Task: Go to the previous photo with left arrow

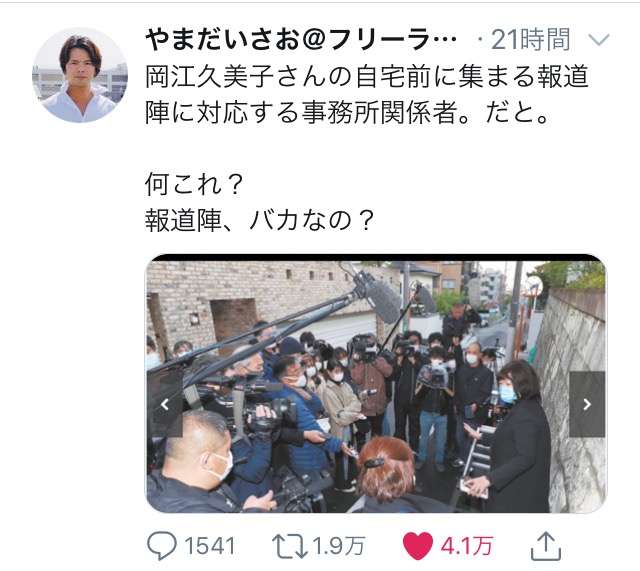Action: [164, 404]
